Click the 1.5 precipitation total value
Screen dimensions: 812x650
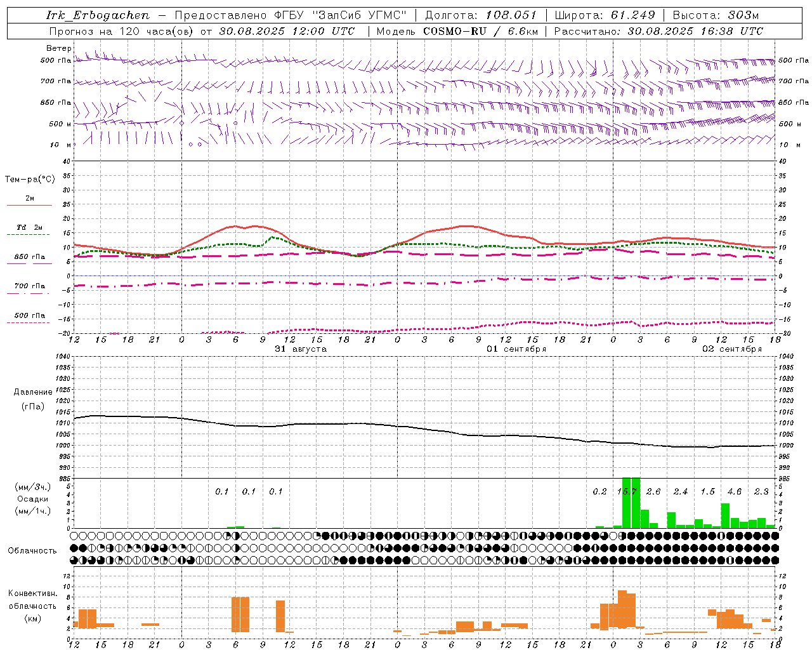[707, 492]
